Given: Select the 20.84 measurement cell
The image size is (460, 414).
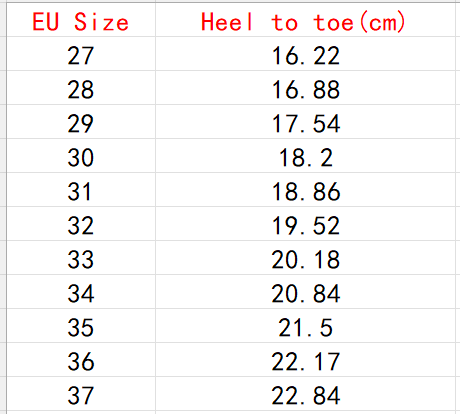Looking at the screenshot, I should pyautogui.click(x=305, y=292).
